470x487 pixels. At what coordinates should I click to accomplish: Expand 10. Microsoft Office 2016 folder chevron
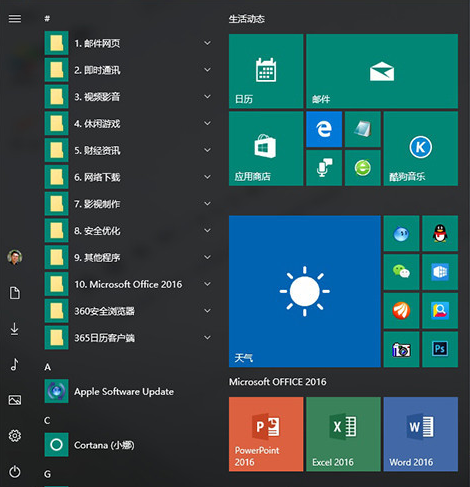(207, 284)
